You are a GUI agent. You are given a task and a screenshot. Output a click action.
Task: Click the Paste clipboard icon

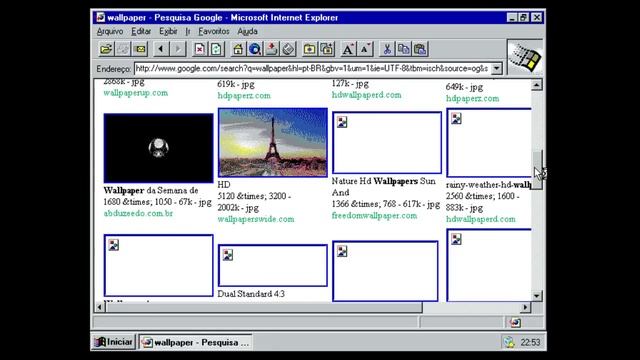tap(420, 49)
